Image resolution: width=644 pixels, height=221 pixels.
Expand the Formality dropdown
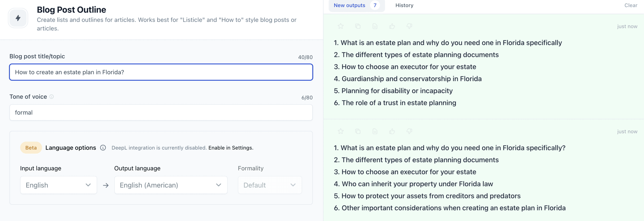click(270, 185)
